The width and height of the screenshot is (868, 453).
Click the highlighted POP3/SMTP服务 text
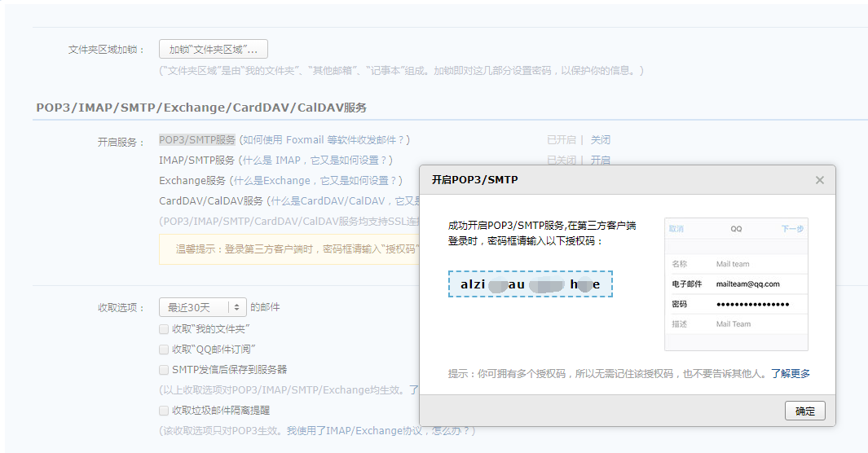197,140
